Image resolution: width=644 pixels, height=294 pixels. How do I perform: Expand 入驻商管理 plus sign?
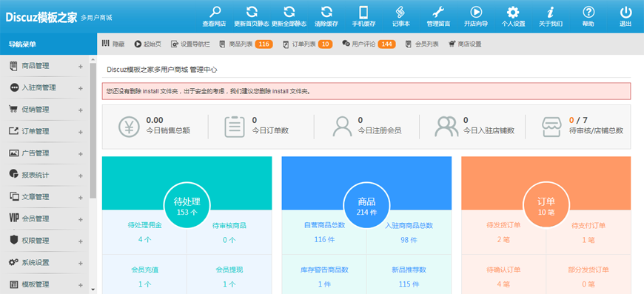coord(81,88)
